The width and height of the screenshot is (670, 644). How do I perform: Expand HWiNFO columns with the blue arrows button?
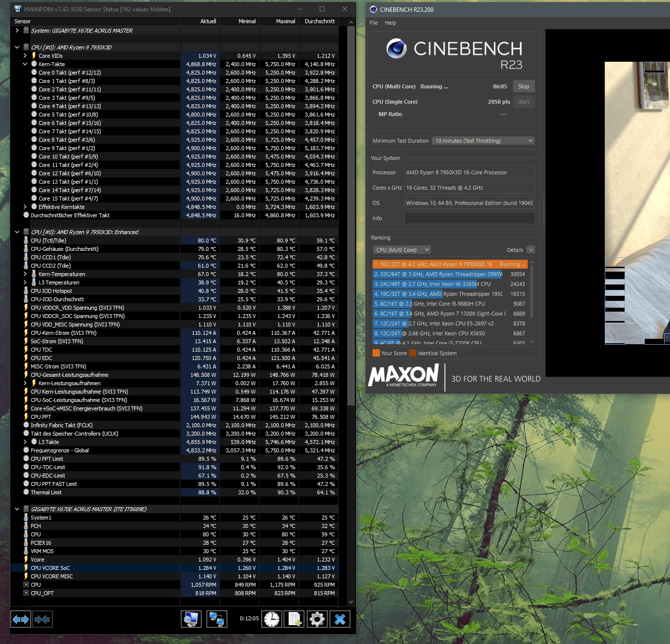click(x=21, y=619)
